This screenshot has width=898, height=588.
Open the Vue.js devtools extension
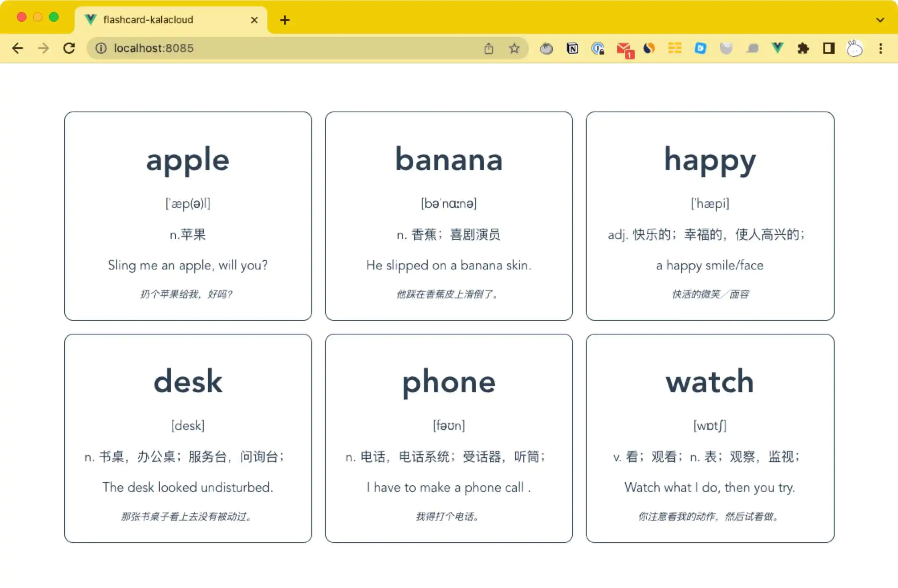coord(777,48)
